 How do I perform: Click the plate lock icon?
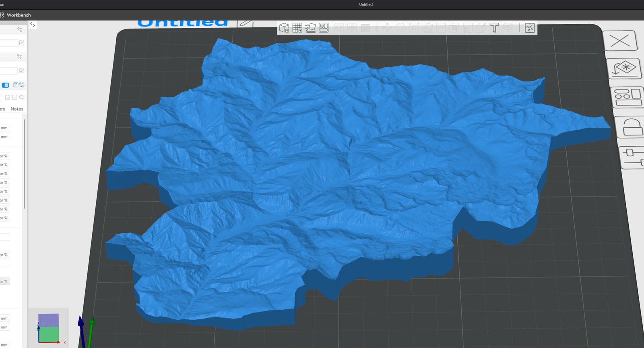(631, 127)
